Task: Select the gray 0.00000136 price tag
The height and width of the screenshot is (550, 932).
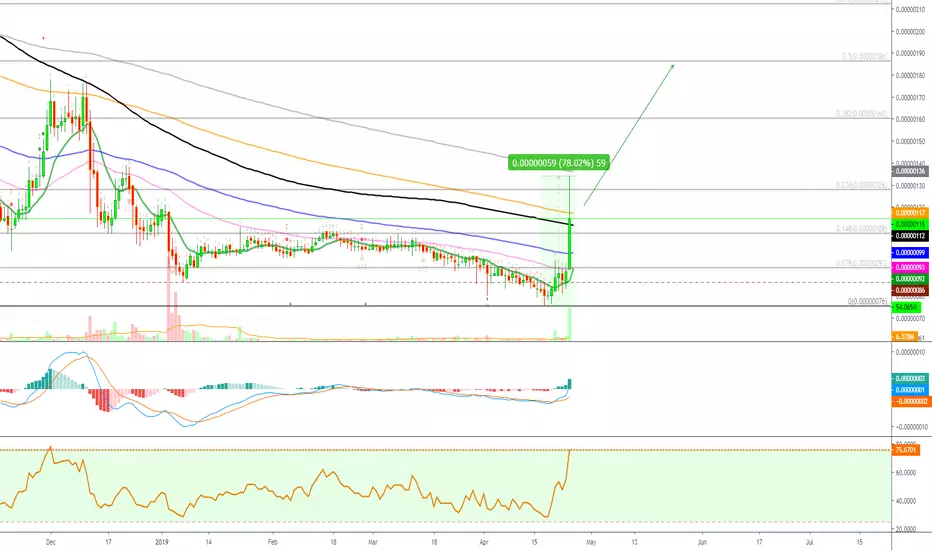Action: coord(910,171)
